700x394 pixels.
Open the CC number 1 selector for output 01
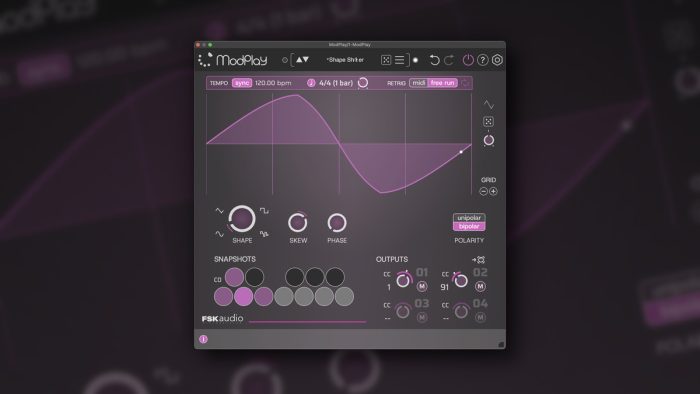pos(388,287)
